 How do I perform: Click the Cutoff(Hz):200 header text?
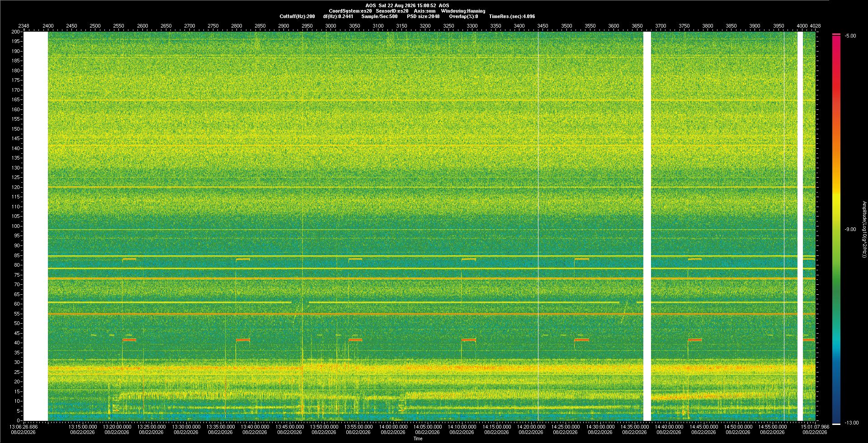pos(297,16)
